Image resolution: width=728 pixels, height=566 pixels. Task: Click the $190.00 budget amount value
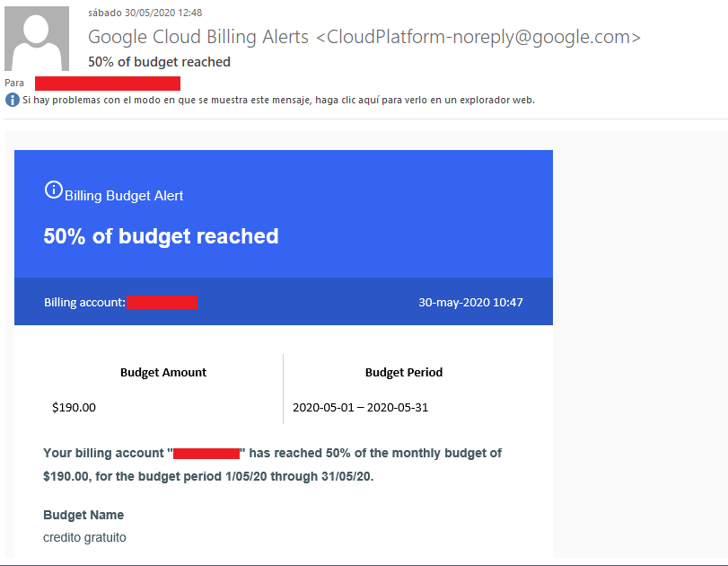(74, 408)
